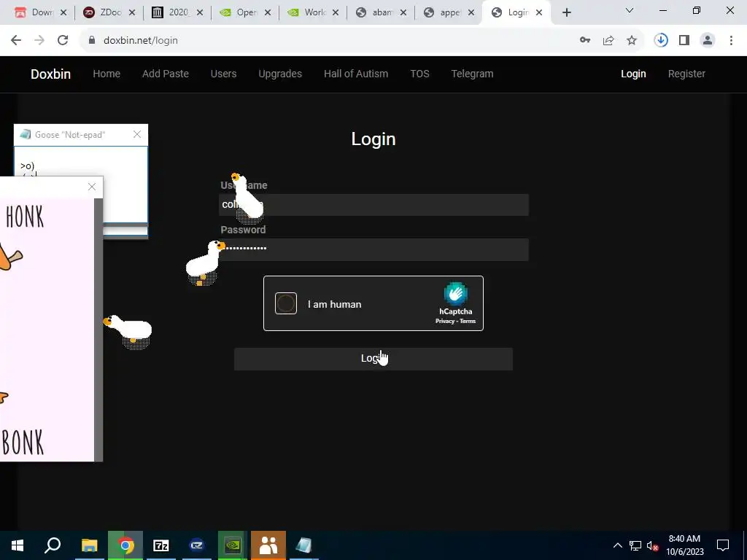Close the Login tab
This screenshot has height=560, width=747.
pos(539,13)
